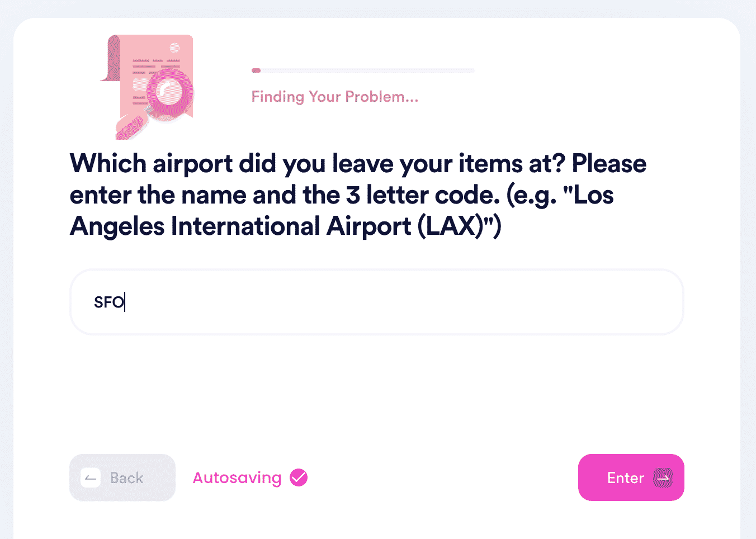Click the right arrow icon in Enter button
This screenshot has height=539, width=756.
pyautogui.click(x=663, y=478)
